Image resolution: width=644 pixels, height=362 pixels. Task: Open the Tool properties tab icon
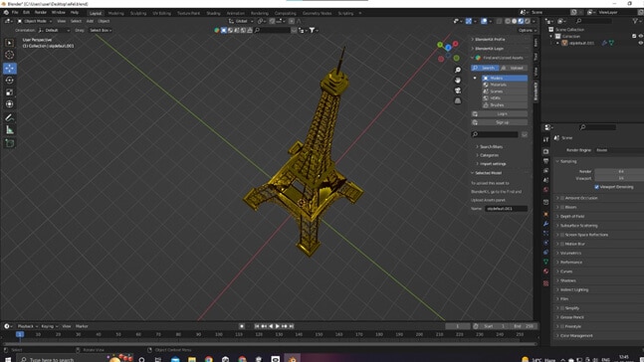click(x=545, y=139)
